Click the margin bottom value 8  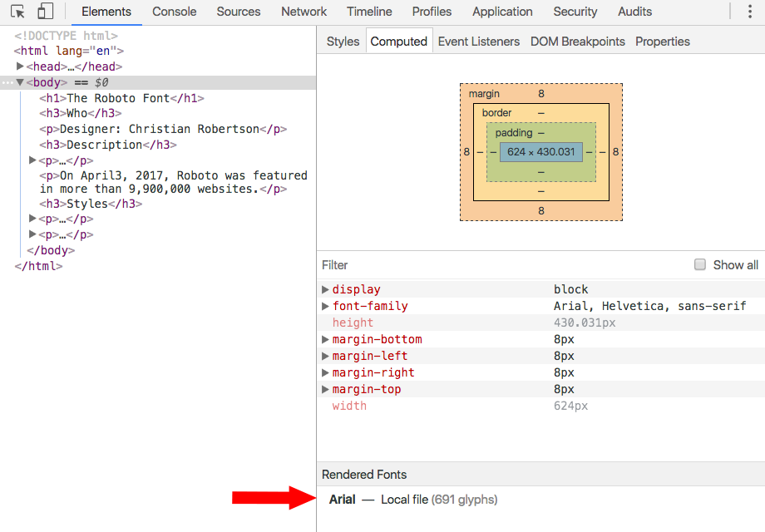click(541, 210)
